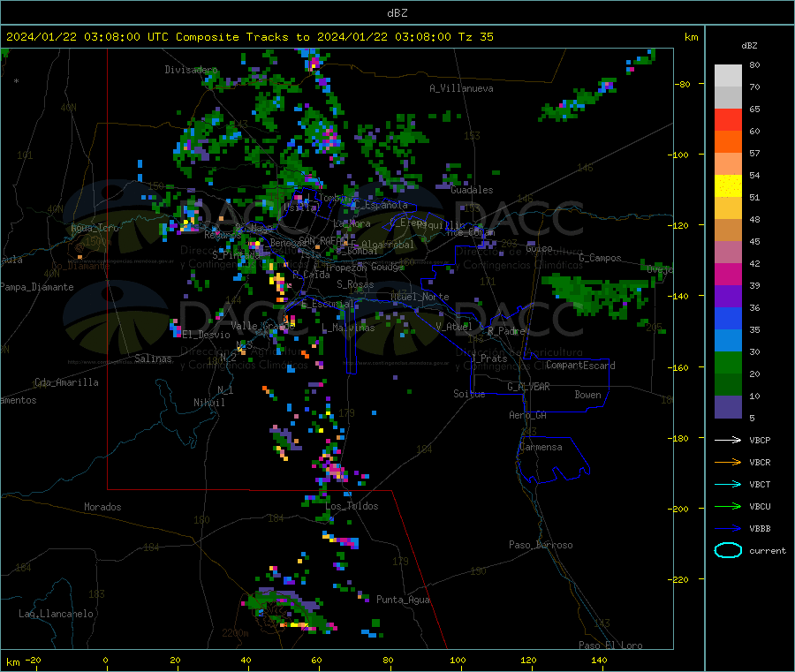Select the purple 36-39 dBZ swatch

coord(728,297)
